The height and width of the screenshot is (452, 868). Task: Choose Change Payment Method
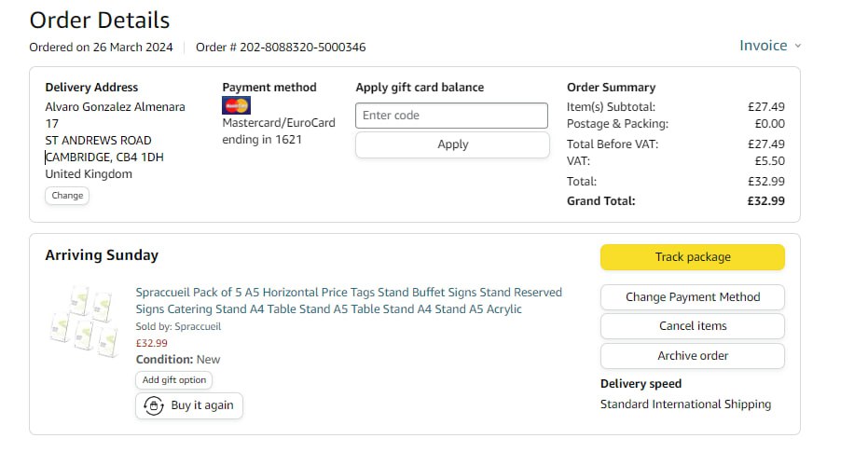pyautogui.click(x=692, y=297)
